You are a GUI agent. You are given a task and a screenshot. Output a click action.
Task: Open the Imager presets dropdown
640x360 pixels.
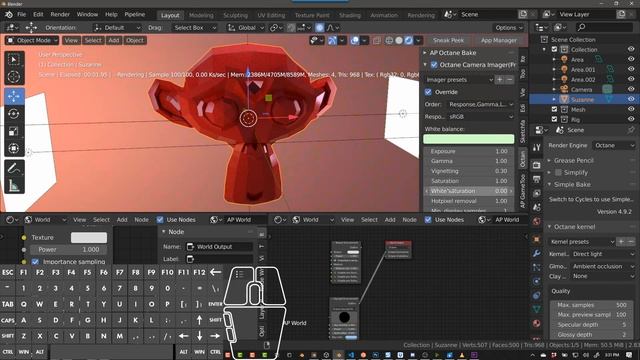click(459, 80)
